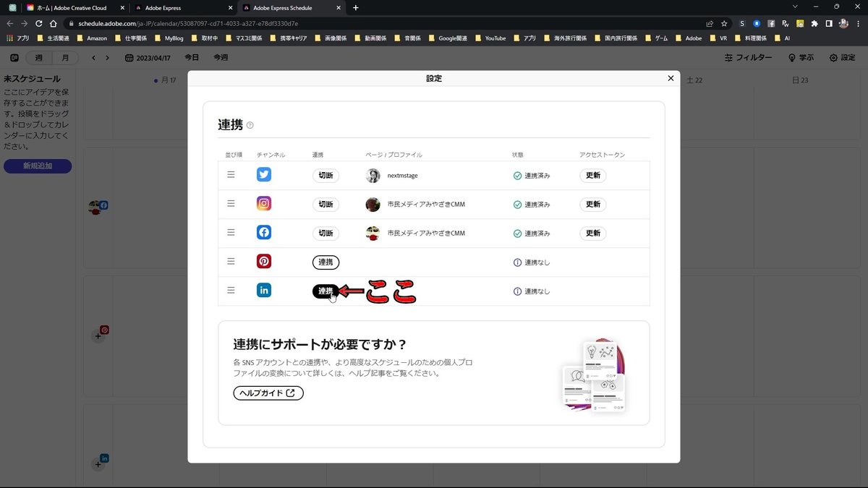Open the YouTube bookmarks folder
Screen dimensions: 868x488
(490, 38)
